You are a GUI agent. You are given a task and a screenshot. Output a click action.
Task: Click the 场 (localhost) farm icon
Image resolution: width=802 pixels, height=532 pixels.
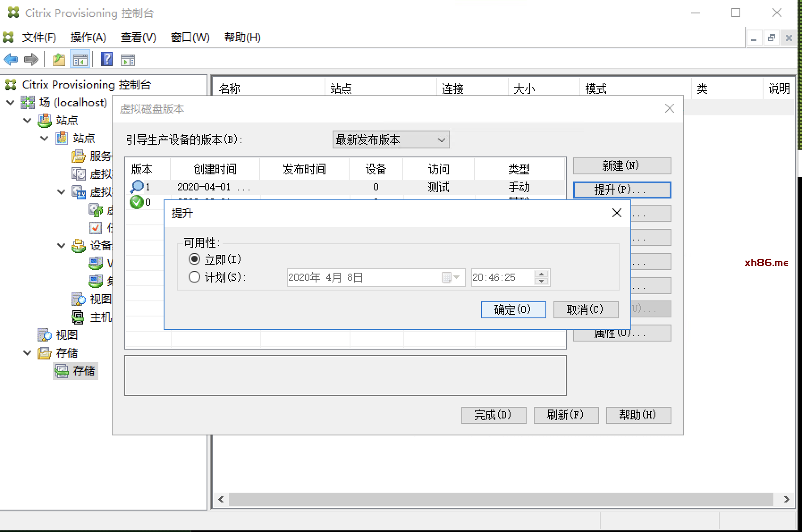28,102
